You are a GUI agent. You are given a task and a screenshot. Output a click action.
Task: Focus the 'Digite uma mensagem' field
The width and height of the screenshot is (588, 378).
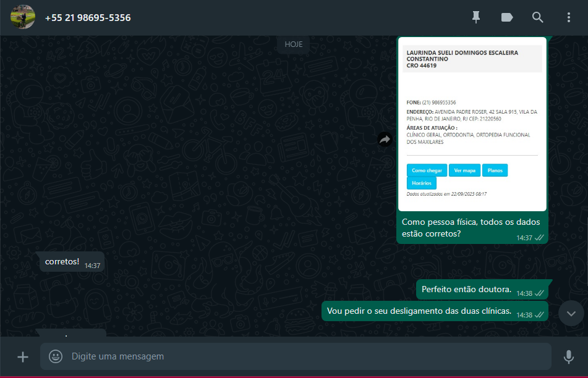pyautogui.click(x=296, y=356)
